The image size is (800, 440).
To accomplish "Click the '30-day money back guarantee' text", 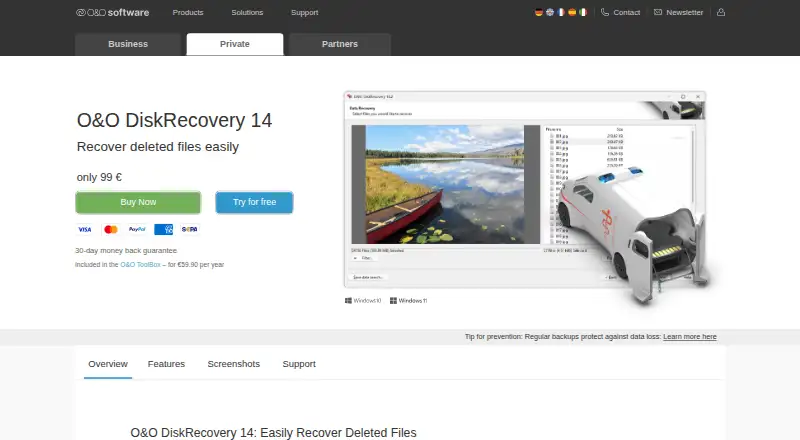I will pos(126,251).
